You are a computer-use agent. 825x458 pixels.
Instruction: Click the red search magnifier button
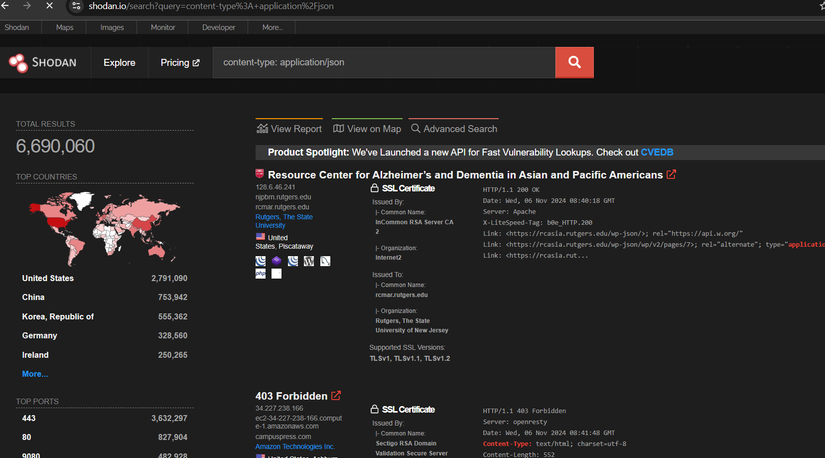574,63
